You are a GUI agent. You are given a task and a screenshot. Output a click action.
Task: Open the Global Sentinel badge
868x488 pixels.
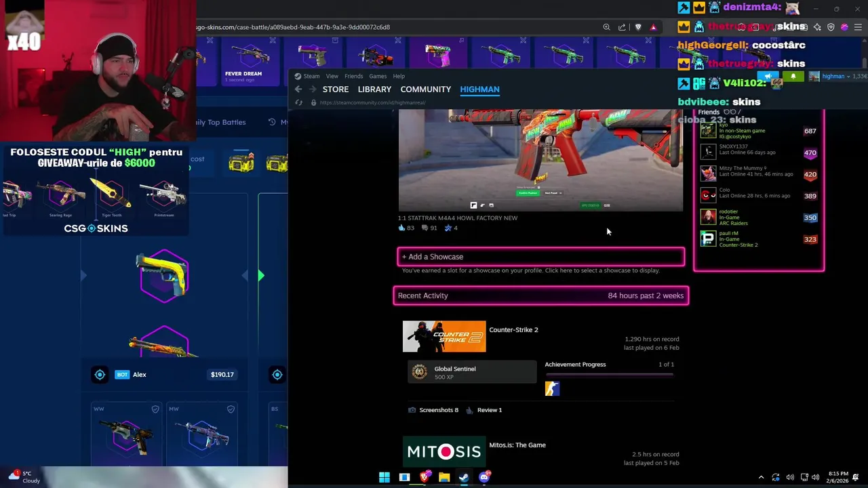point(471,372)
